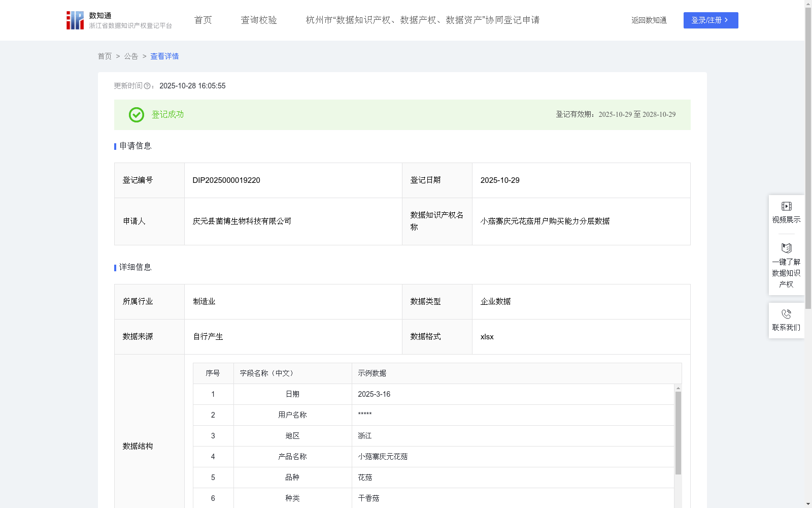The width and height of the screenshot is (812, 508).
Task: Click the data table scroll-up arrow
Action: coord(678,388)
